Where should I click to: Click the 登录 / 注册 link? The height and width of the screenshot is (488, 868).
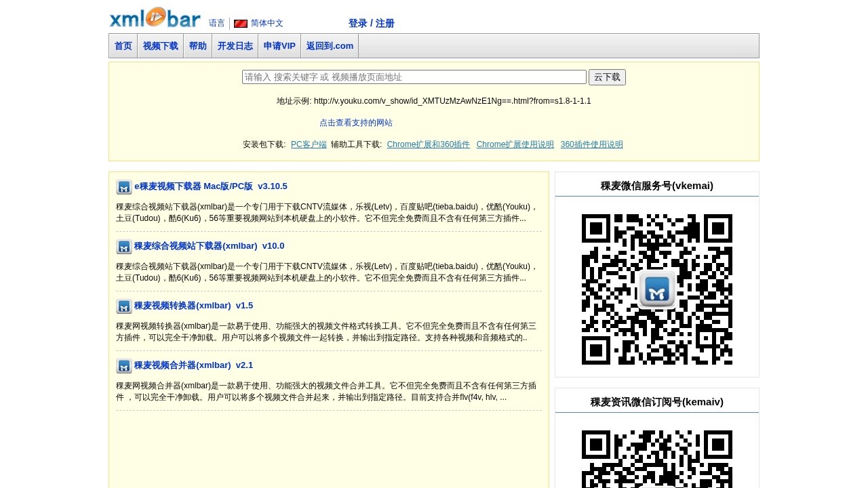tap(371, 23)
